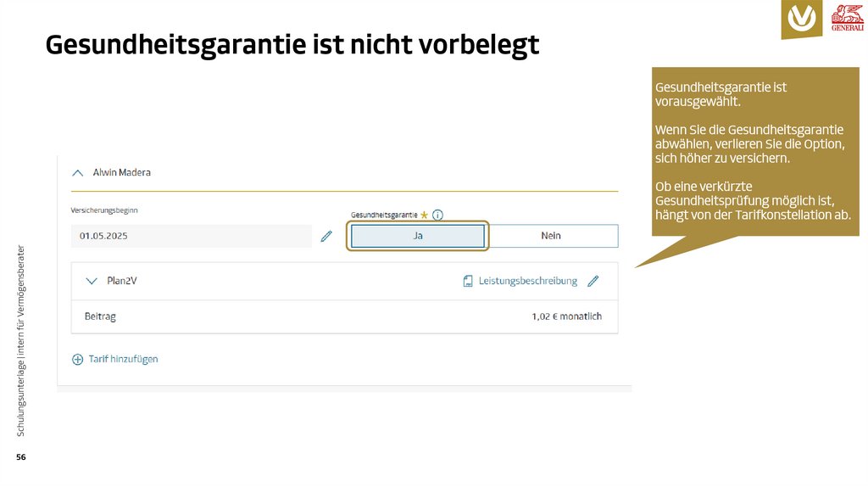Click the Versicherungsbeginn label
This screenshot has height=487, width=868.
click(x=104, y=210)
